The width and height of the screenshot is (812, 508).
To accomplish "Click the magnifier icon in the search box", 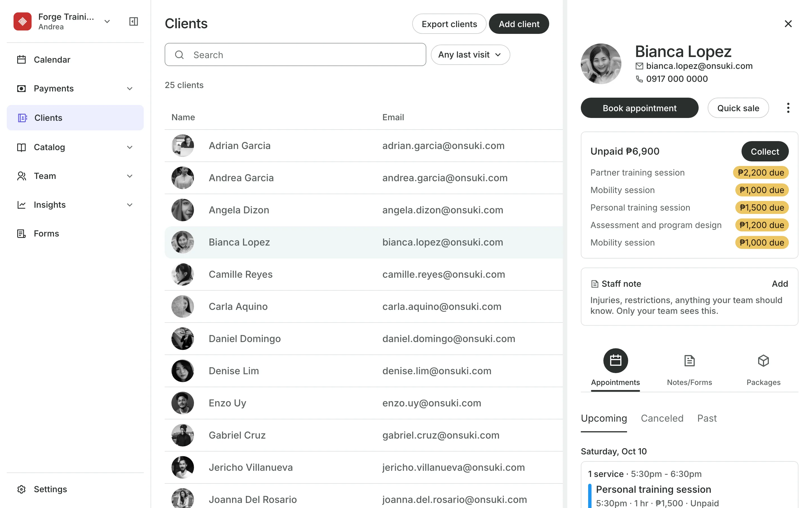I will pos(180,55).
